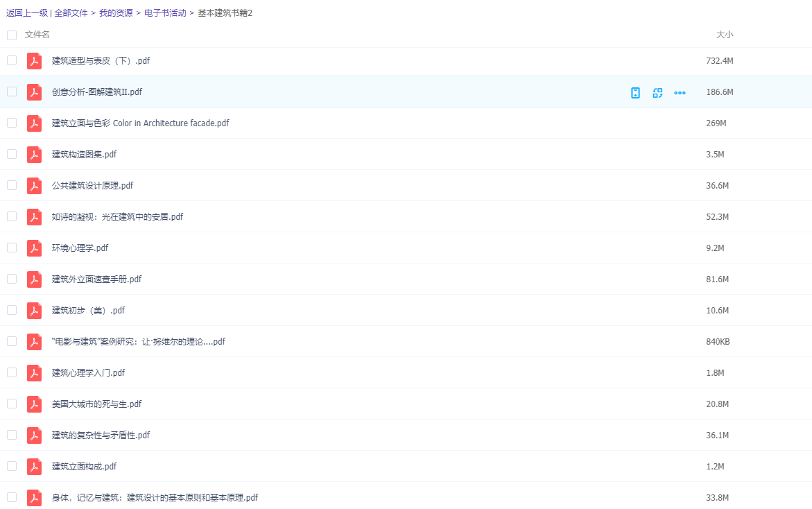Click PDF icon of 建筑外立面速查手册.pdf
This screenshot has width=812, height=509.
tap(34, 279)
